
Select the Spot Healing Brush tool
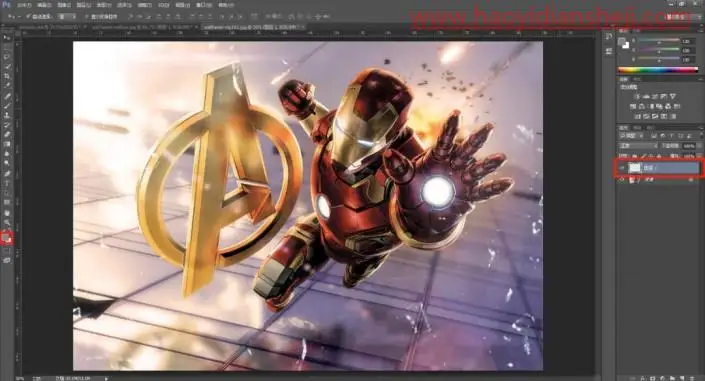pyautogui.click(x=7, y=96)
